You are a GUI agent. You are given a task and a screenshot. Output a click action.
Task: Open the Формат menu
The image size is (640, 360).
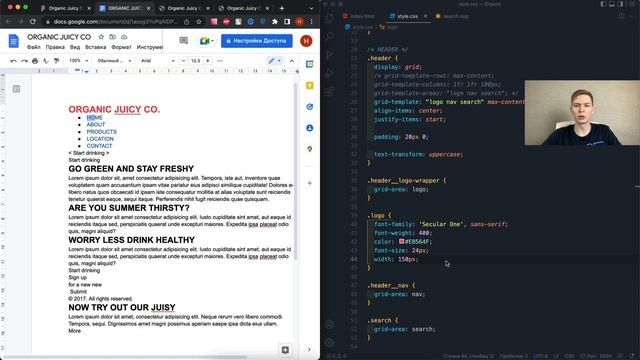(121, 47)
